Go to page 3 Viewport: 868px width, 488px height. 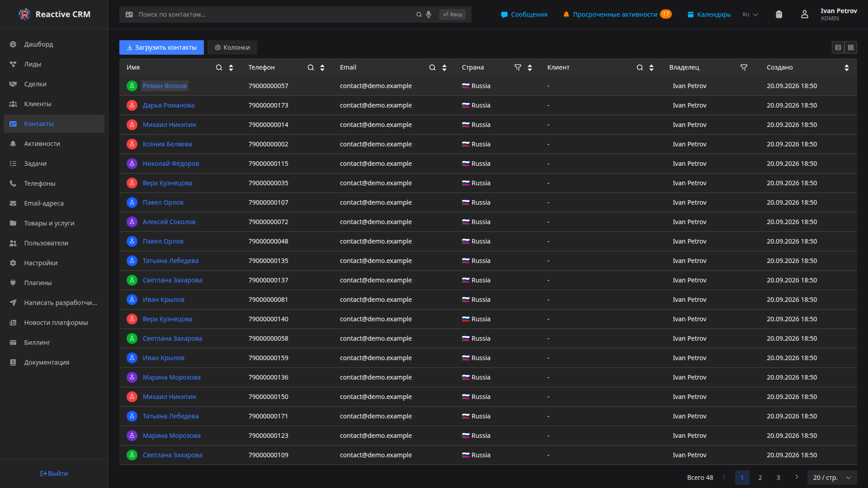point(778,478)
